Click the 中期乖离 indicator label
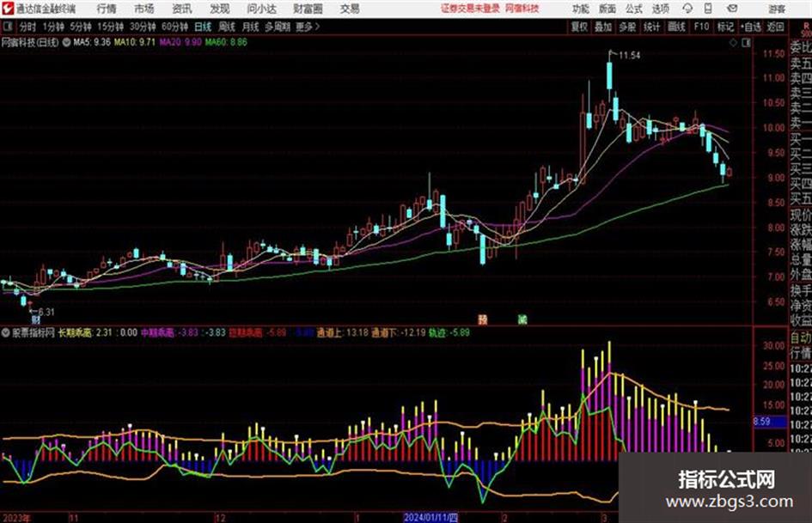Screen dimensions: 812x523 click(x=158, y=332)
